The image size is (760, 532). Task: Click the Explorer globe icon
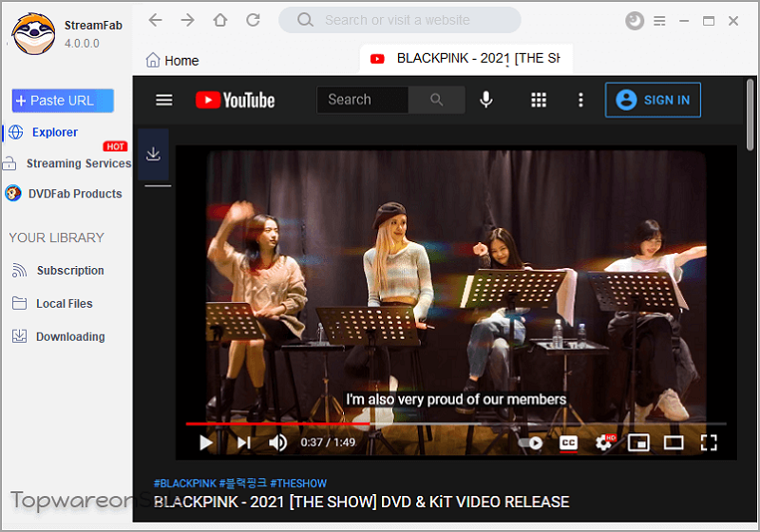16,132
